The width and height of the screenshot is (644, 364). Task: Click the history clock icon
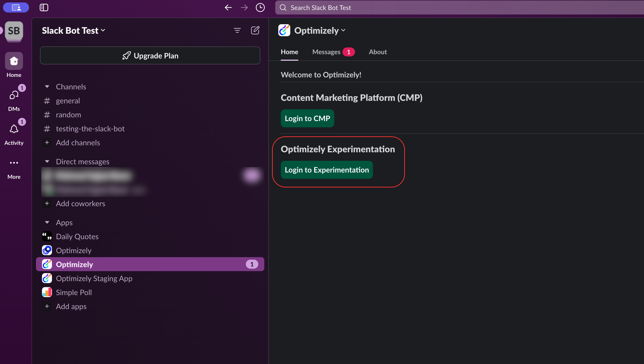coord(260,7)
